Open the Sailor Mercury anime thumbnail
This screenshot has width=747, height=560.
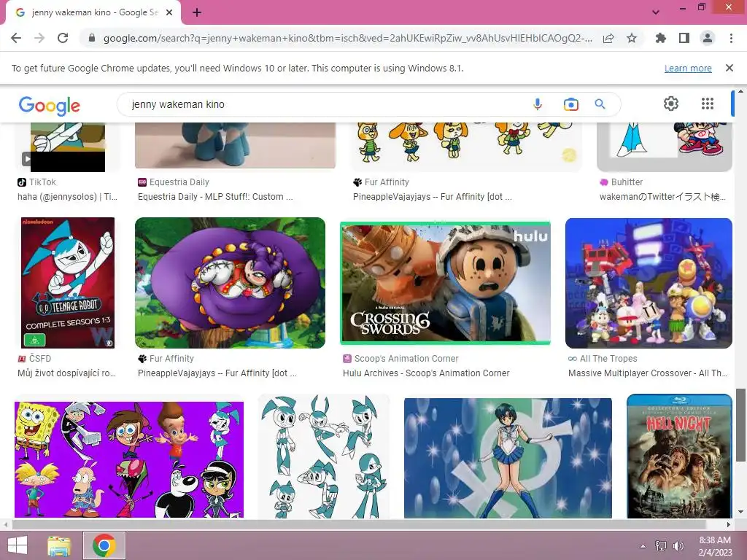point(508,458)
